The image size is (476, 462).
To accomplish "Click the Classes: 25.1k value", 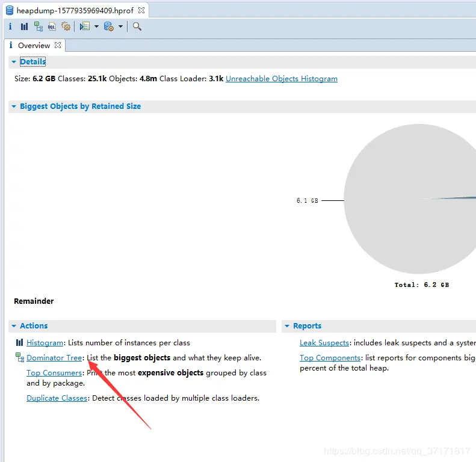I will tap(97, 79).
